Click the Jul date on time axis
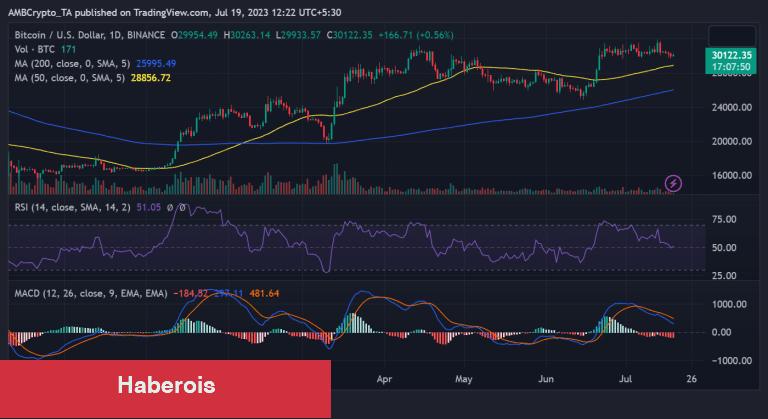Viewport: 768px width, 419px height. click(625, 379)
